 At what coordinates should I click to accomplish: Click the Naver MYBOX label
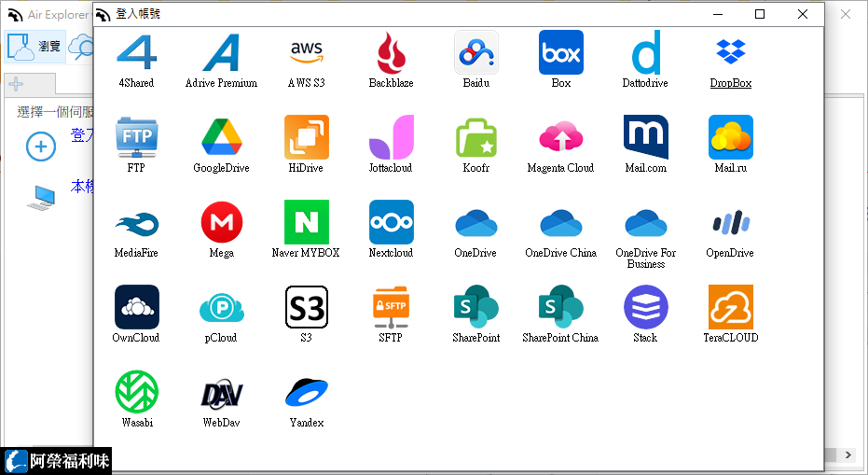pos(306,253)
